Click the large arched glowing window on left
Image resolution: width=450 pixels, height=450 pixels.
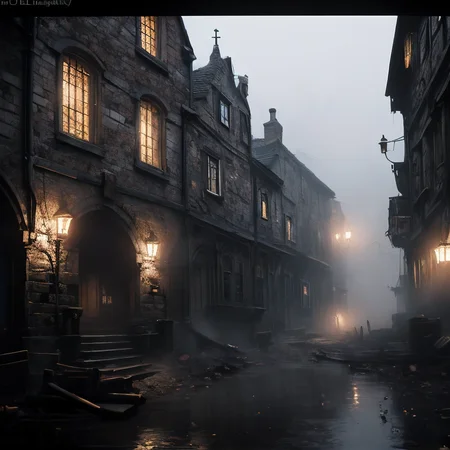[76, 98]
